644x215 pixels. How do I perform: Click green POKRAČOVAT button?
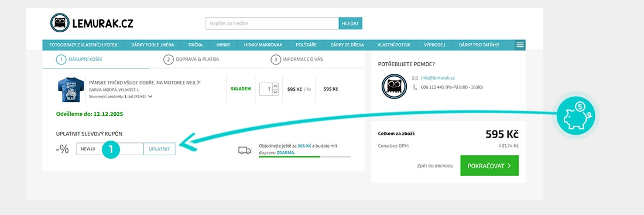tap(489, 166)
